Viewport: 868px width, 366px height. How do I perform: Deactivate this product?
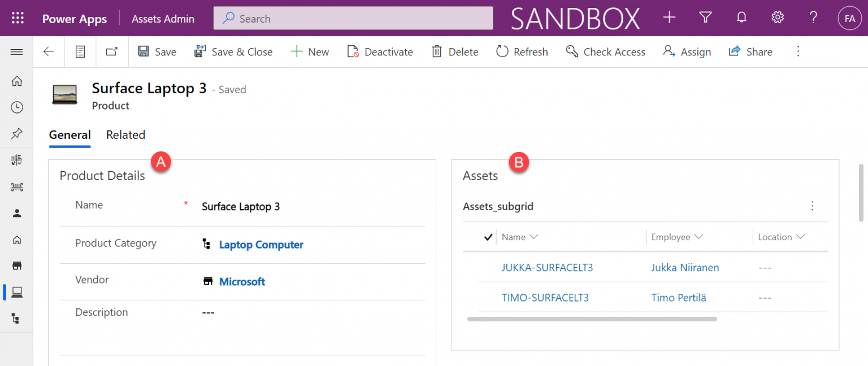point(380,52)
